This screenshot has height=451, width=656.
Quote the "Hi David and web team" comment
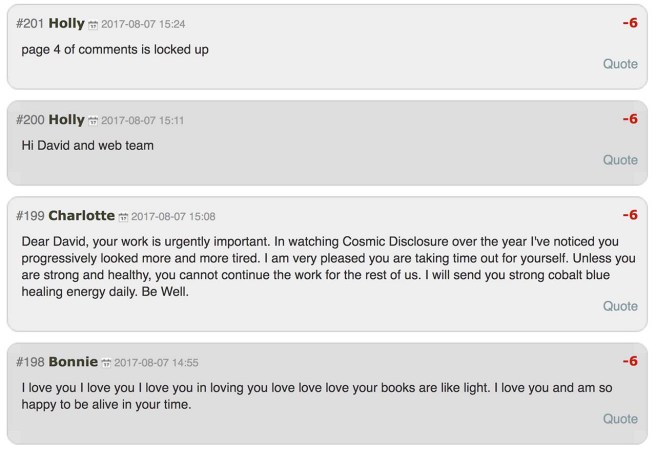pos(620,160)
